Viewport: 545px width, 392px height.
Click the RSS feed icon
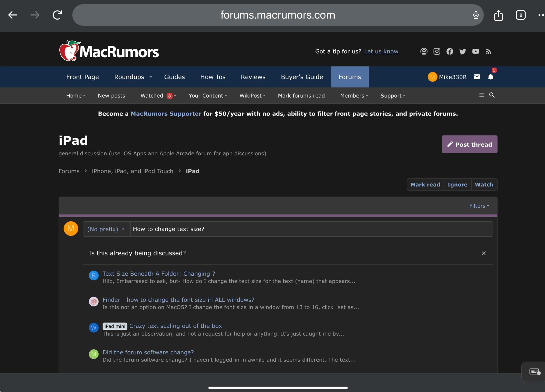pyautogui.click(x=488, y=51)
